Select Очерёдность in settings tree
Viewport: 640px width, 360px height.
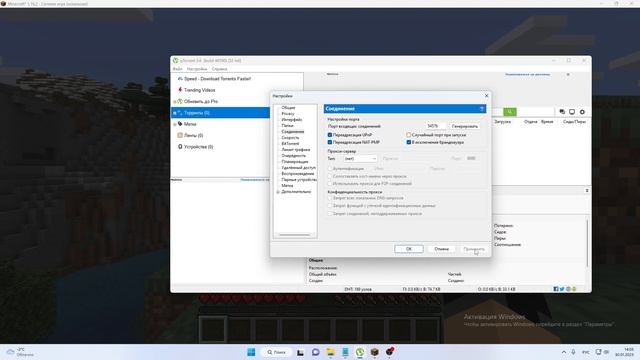pyautogui.click(x=293, y=156)
